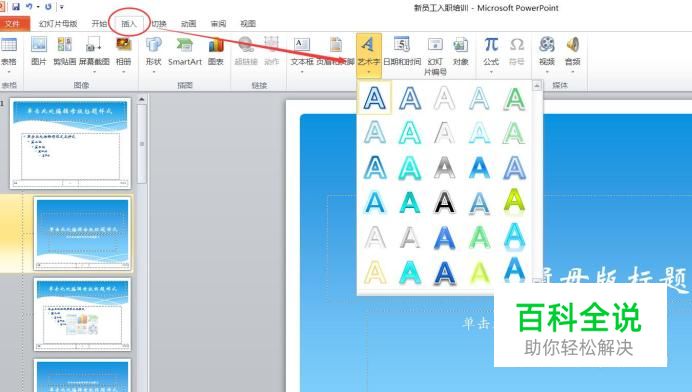The height and width of the screenshot is (392, 692).
Task: Choose the lime green gradient WordArt style
Action: 514,203
